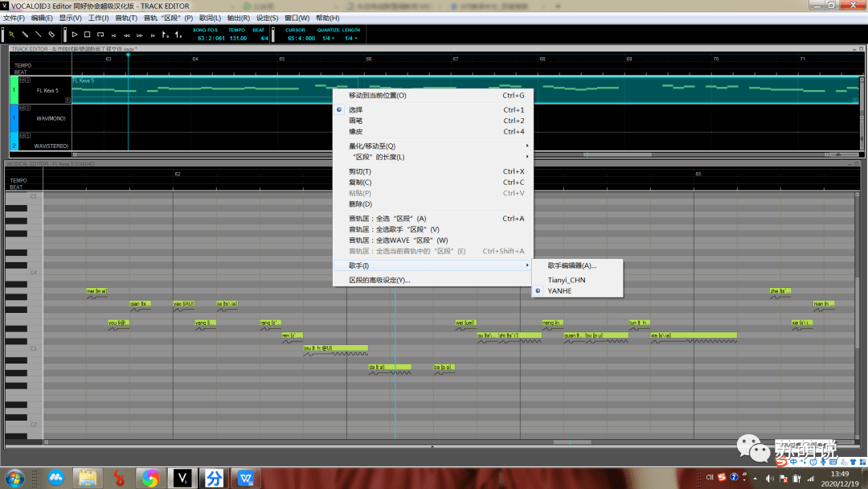Select 音轨匡：全选"区段"(A) entry
Viewport: 868px width, 489px height.
(433, 219)
